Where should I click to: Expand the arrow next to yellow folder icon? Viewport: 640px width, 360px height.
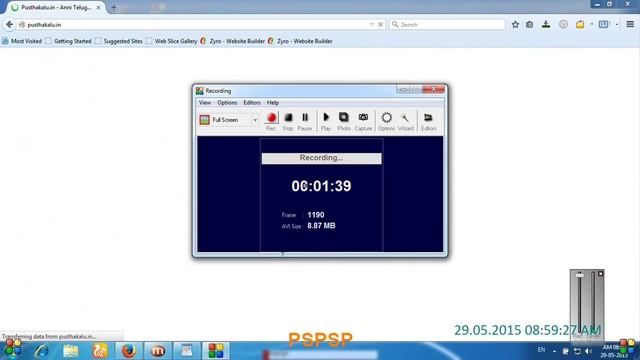coord(592,24)
